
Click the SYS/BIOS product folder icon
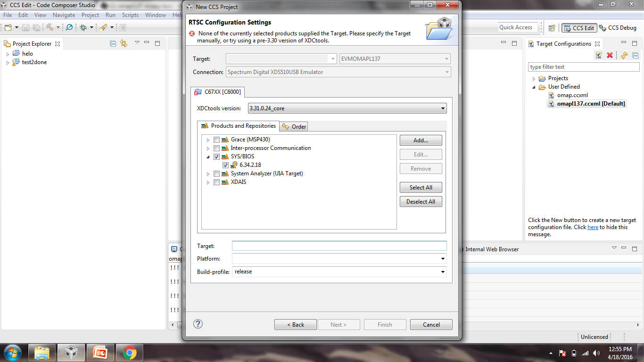point(225,156)
